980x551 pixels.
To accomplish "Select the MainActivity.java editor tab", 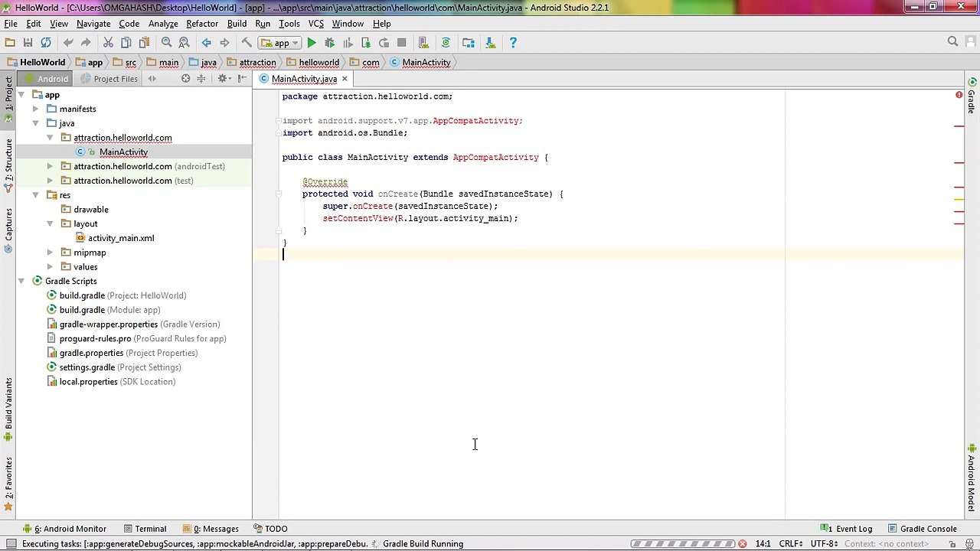I will click(304, 79).
